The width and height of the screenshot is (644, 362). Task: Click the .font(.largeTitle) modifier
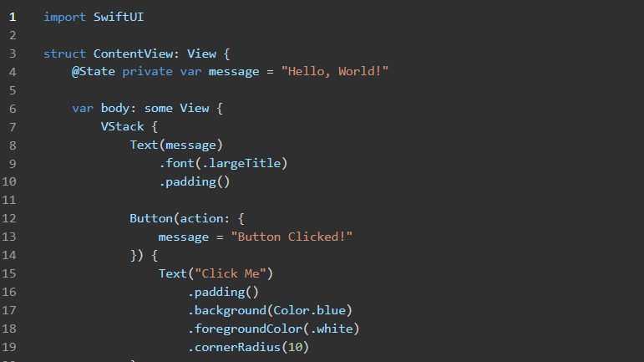223,164
